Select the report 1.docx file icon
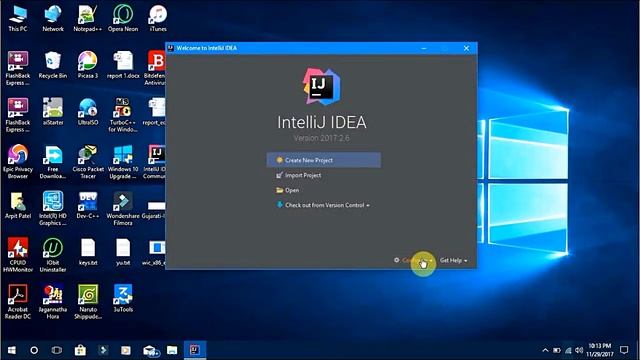This screenshot has height=360, width=640. [x=123, y=65]
